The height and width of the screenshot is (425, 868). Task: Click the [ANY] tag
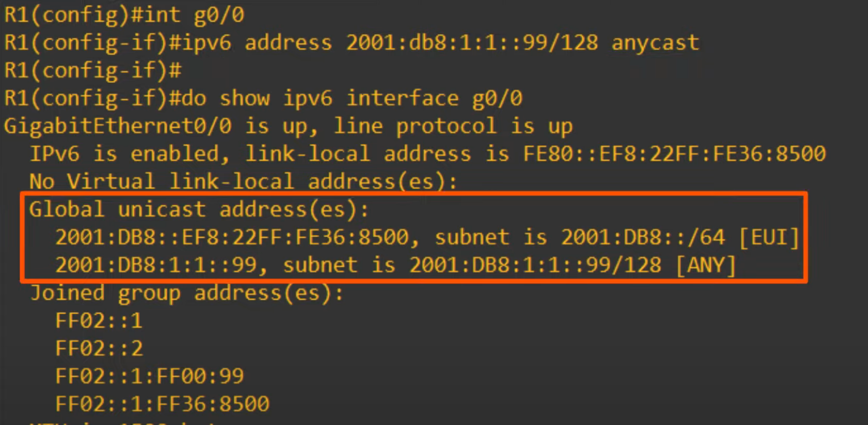706,265
